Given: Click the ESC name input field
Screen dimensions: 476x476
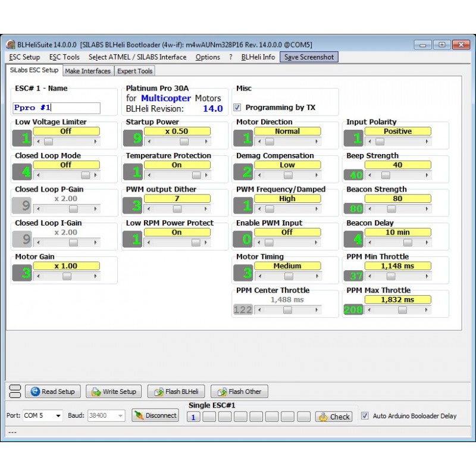Looking at the screenshot, I should (57, 108).
